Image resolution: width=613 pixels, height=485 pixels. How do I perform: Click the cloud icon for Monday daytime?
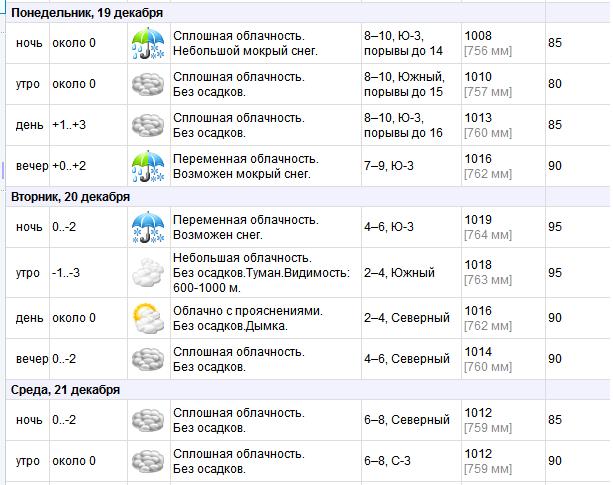click(x=147, y=125)
